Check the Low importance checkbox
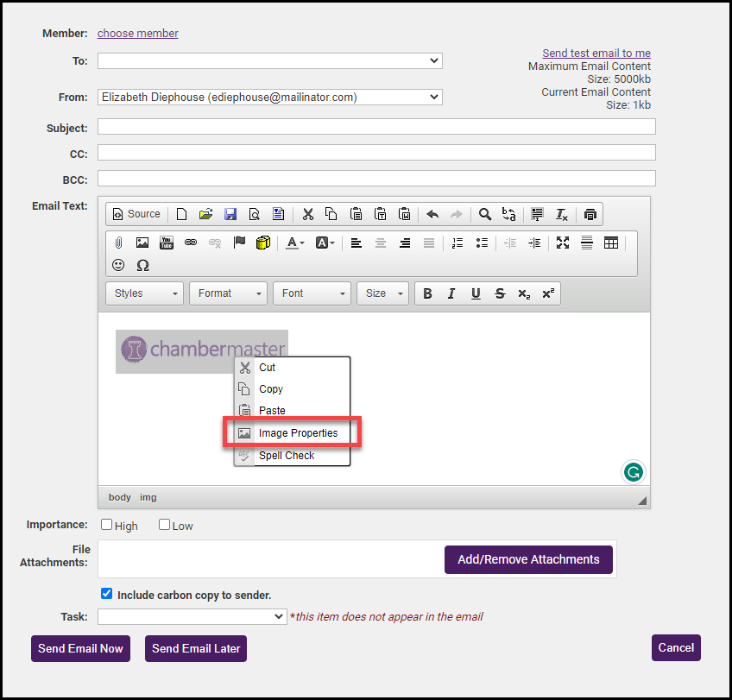This screenshot has height=700, width=732. (165, 525)
